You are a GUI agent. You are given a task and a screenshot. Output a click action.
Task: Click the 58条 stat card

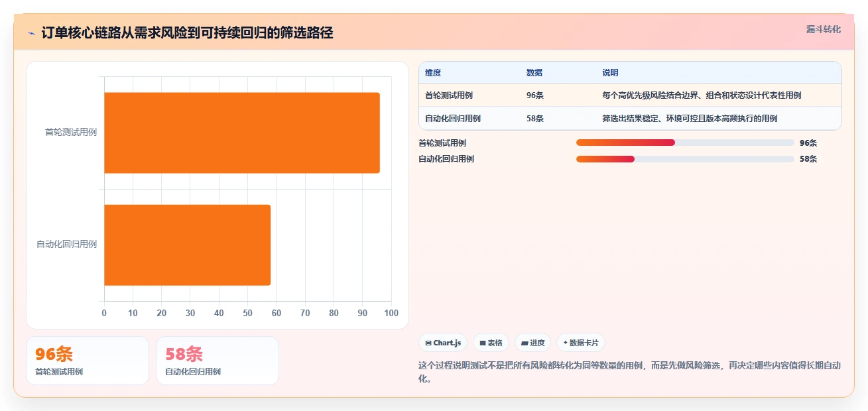[217, 361]
